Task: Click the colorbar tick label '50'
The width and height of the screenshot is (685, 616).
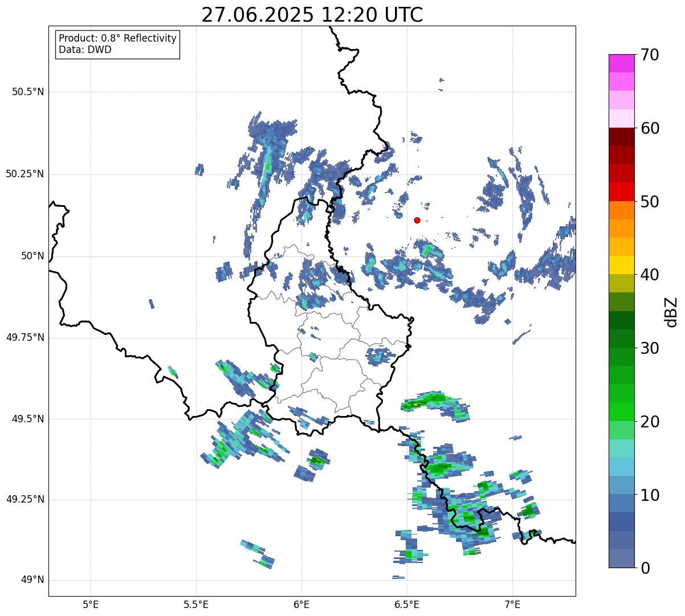Action: pyautogui.click(x=650, y=202)
